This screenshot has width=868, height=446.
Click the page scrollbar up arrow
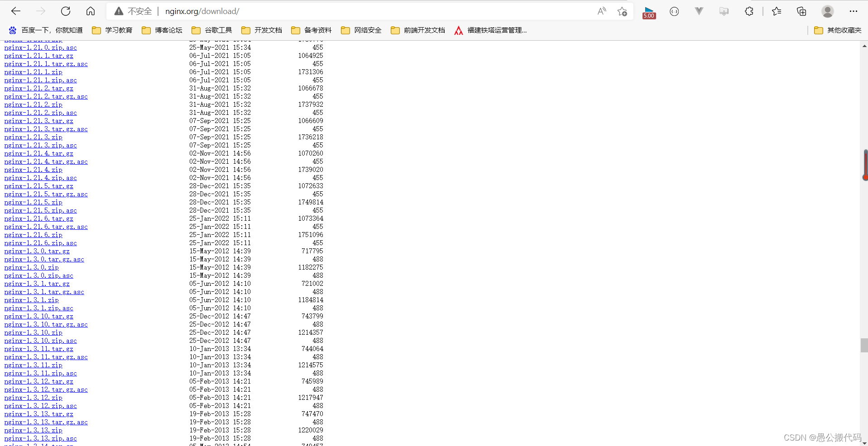(x=864, y=46)
